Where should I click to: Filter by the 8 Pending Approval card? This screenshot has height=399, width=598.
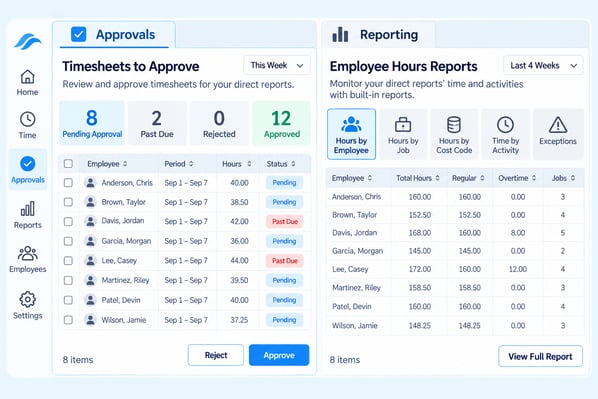(x=92, y=123)
